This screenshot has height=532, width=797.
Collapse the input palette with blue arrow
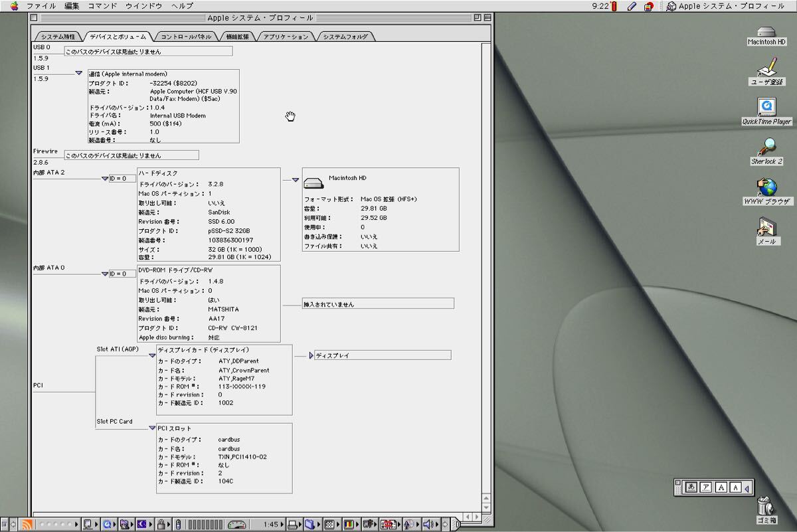pos(747,488)
